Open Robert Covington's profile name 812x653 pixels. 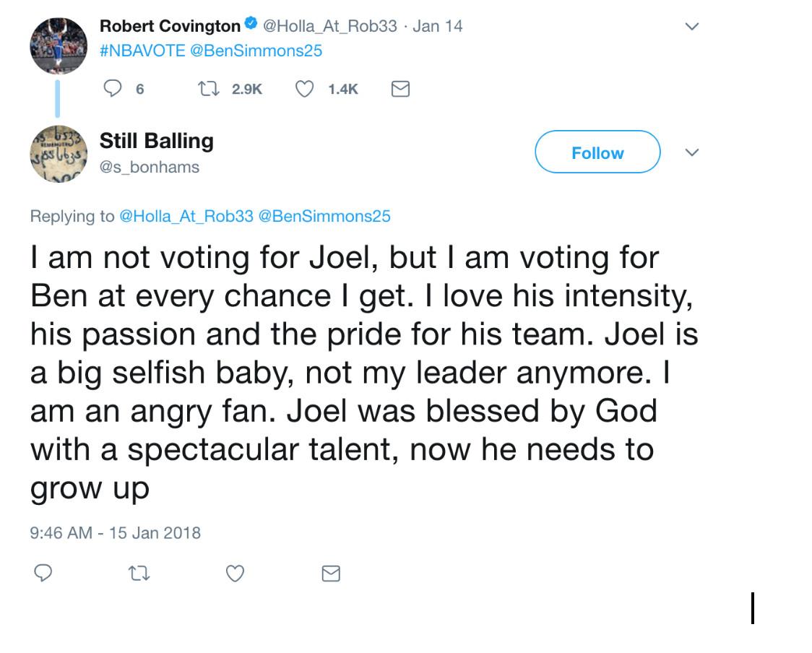(170, 26)
